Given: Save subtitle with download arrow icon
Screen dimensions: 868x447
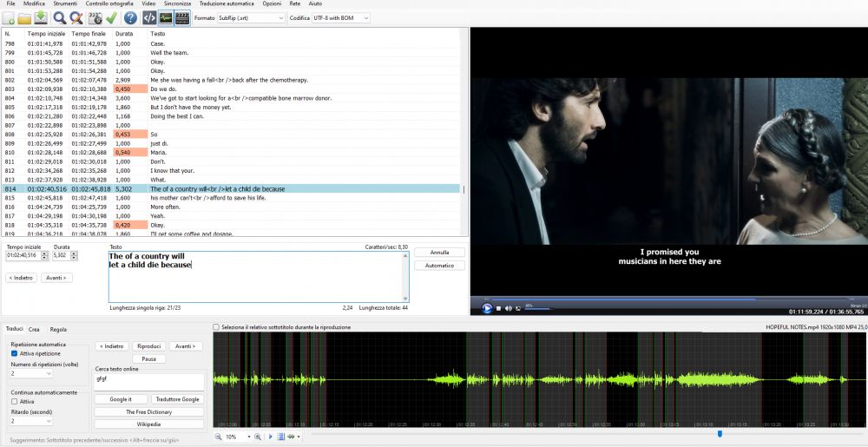Looking at the screenshot, I should pos(41,18).
